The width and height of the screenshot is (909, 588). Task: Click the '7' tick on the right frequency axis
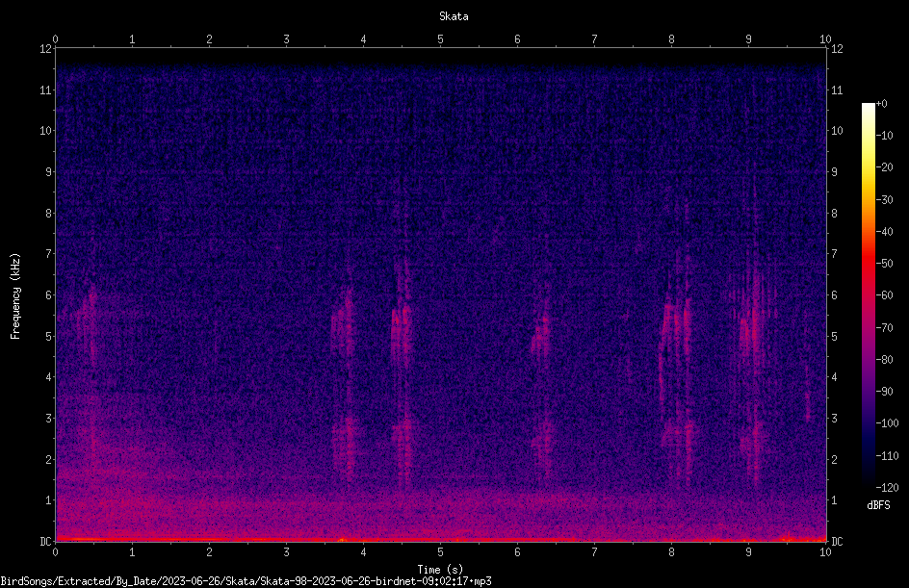click(834, 254)
